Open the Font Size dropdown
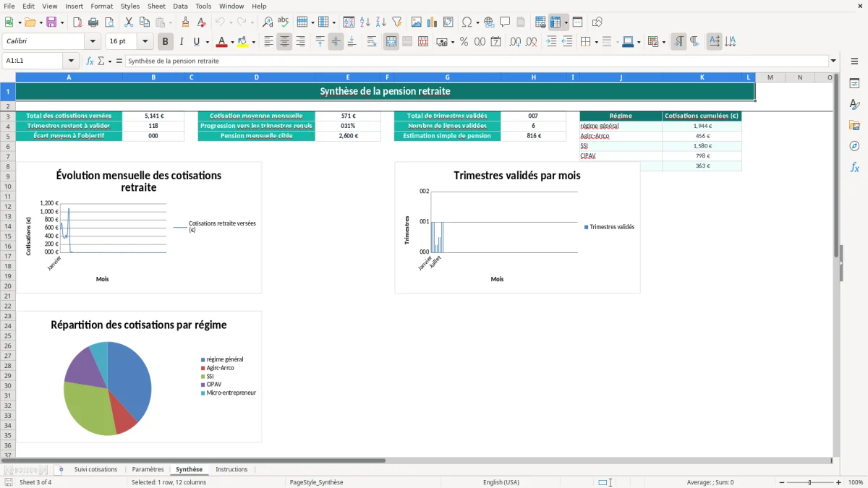 (x=145, y=42)
